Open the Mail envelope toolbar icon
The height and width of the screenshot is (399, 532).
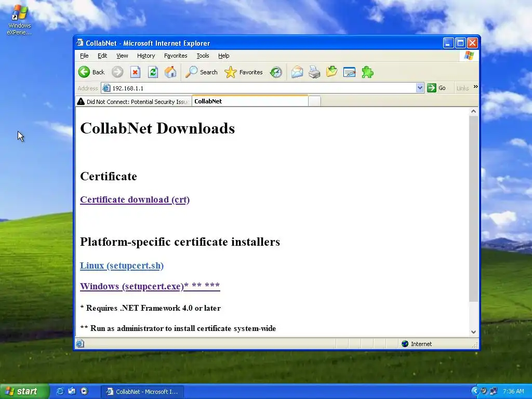(x=297, y=72)
